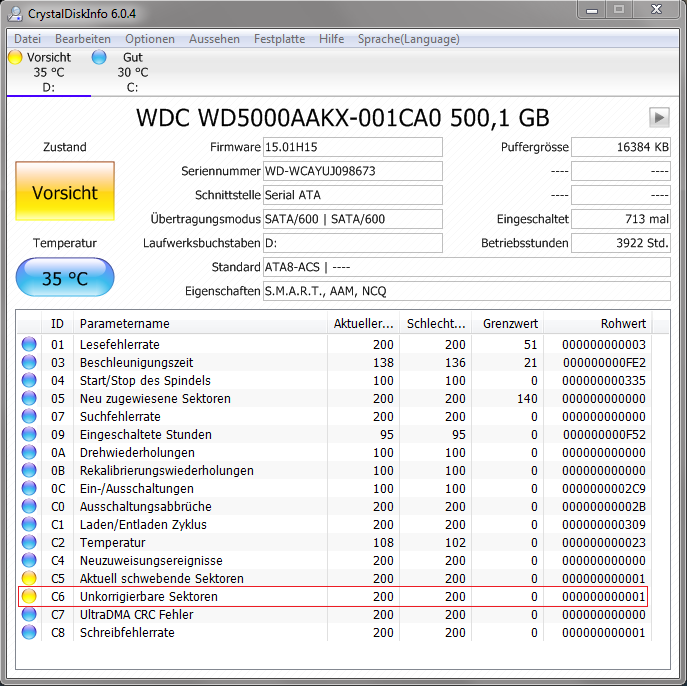This screenshot has width=687, height=686.
Task: Select the Neu zugewiesene Sektoren name
Action: click(x=155, y=399)
